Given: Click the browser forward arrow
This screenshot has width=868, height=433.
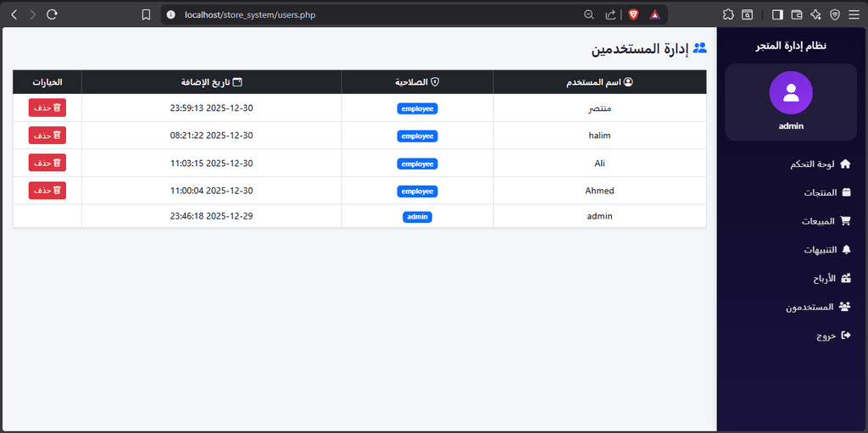Looking at the screenshot, I should click(x=33, y=15).
